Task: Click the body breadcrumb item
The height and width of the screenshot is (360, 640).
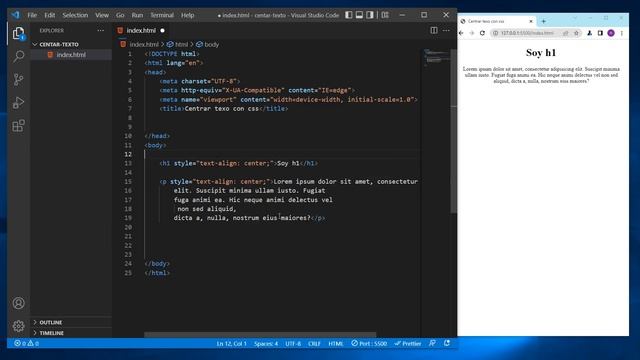Action: (x=208, y=44)
